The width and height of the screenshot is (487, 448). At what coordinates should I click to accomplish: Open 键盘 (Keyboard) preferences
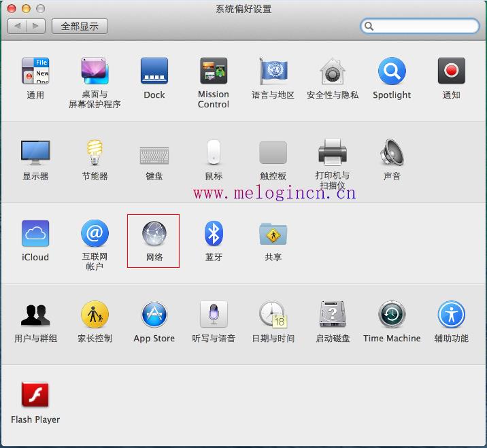(154, 155)
